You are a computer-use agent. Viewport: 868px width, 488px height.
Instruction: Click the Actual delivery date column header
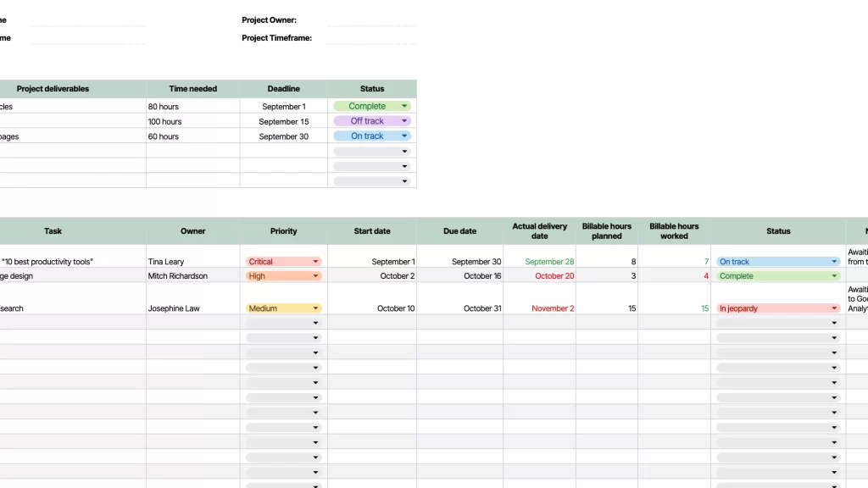(540, 231)
